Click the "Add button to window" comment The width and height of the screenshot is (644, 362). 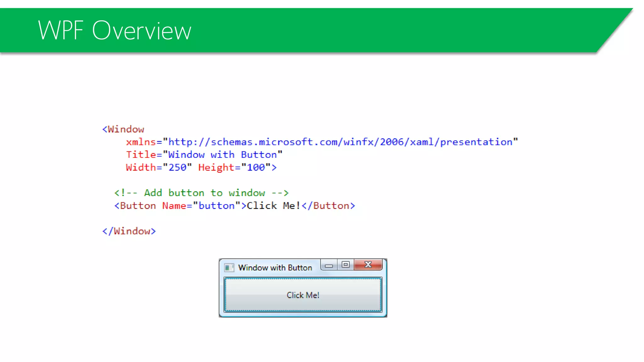click(x=201, y=193)
